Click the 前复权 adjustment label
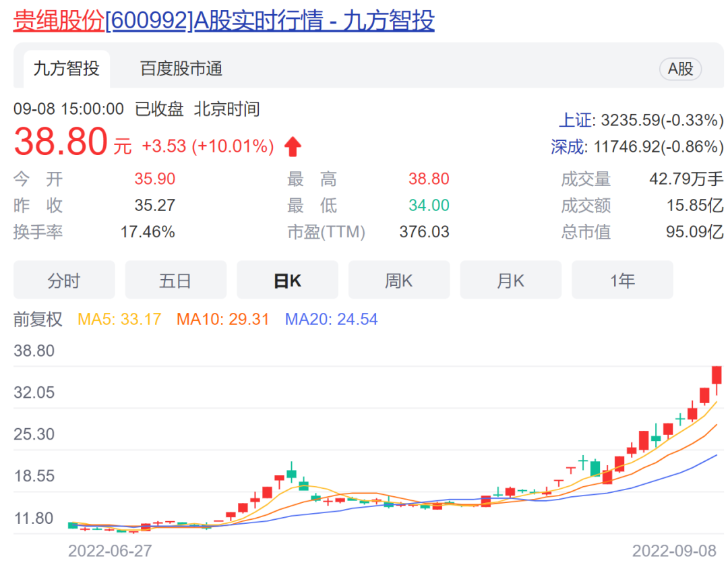Viewport: 728px width, 565px height. (38, 319)
